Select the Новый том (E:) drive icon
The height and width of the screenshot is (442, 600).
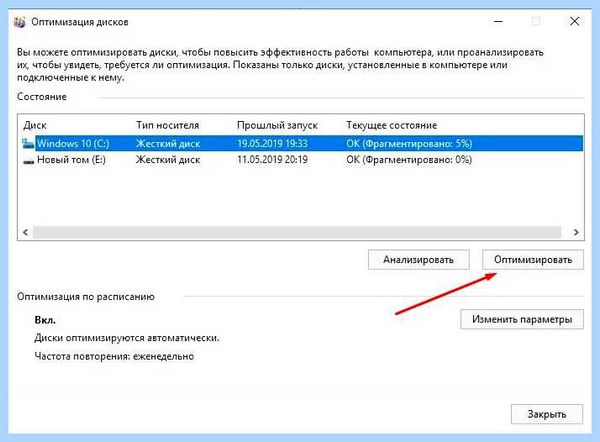click(x=28, y=161)
